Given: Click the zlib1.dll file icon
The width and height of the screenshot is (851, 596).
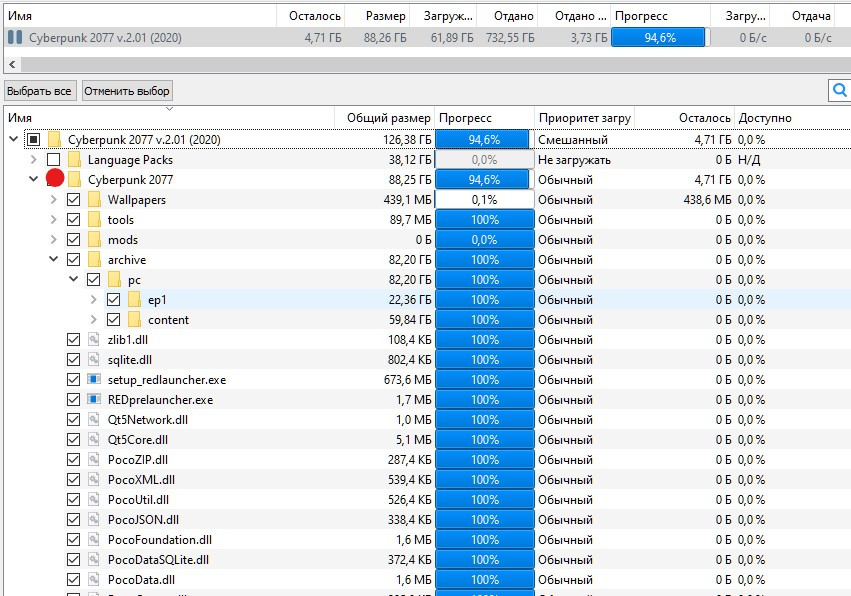Looking at the screenshot, I should (94, 340).
